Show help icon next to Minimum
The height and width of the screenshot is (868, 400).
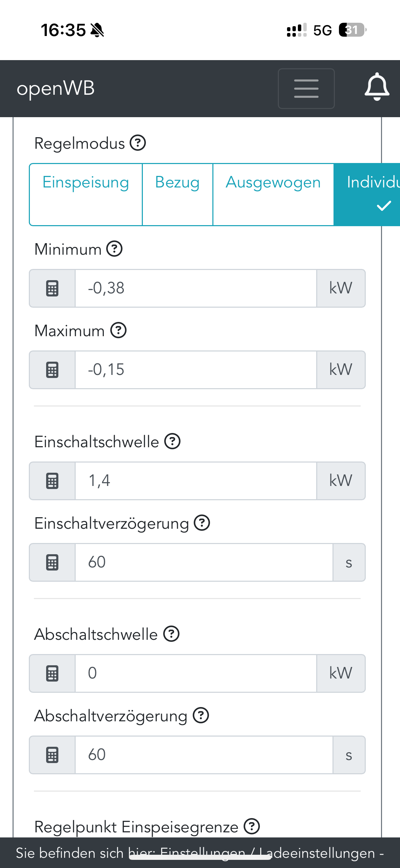point(114,249)
